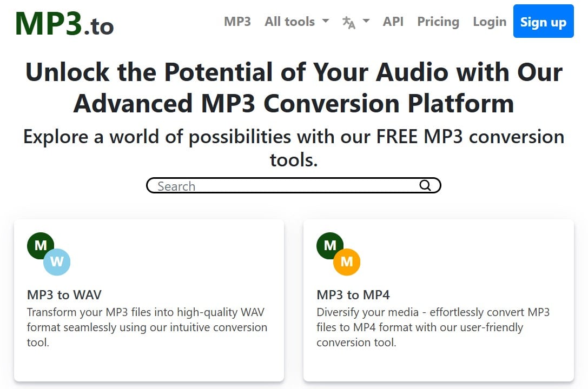This screenshot has width=588, height=389.
Task: Open the Pricing page
Action: pyautogui.click(x=438, y=22)
